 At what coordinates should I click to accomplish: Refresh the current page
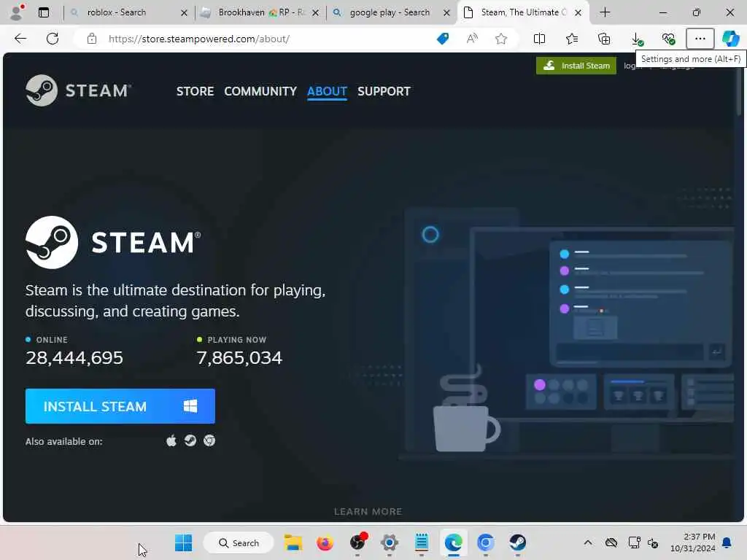(53, 39)
